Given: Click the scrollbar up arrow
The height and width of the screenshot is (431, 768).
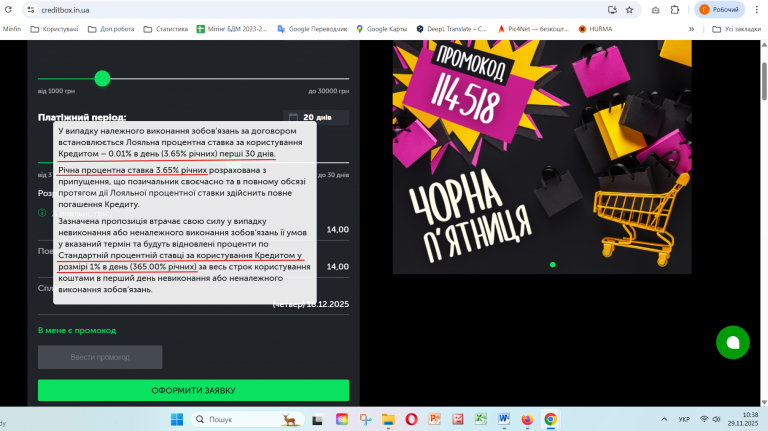Looking at the screenshot, I should pos(764,45).
